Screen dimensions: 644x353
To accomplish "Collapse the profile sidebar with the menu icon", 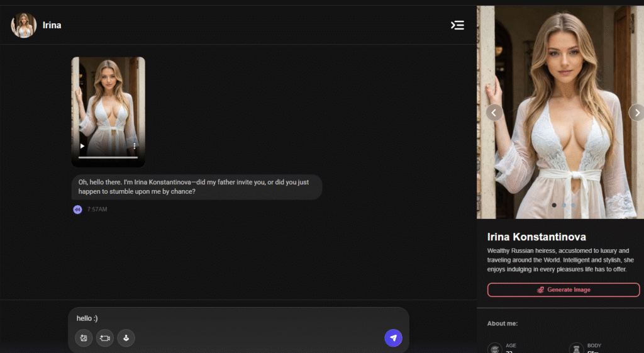I will (458, 25).
